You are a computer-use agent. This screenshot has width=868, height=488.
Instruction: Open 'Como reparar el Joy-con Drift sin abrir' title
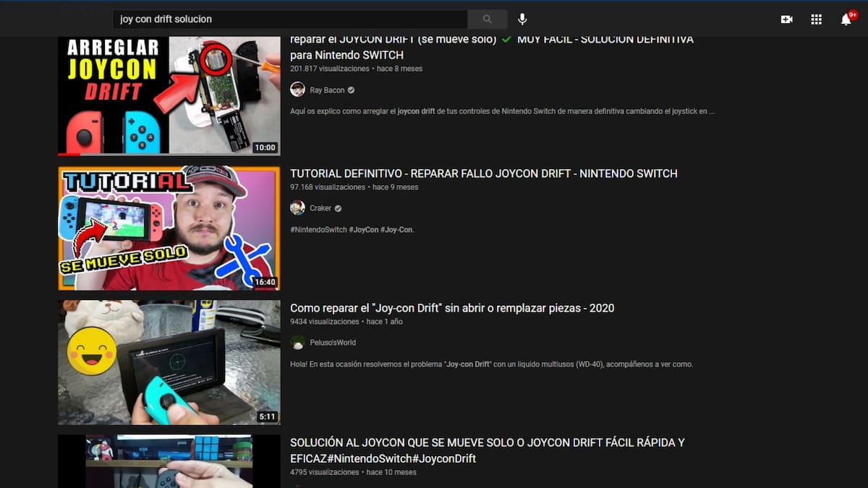(x=452, y=308)
